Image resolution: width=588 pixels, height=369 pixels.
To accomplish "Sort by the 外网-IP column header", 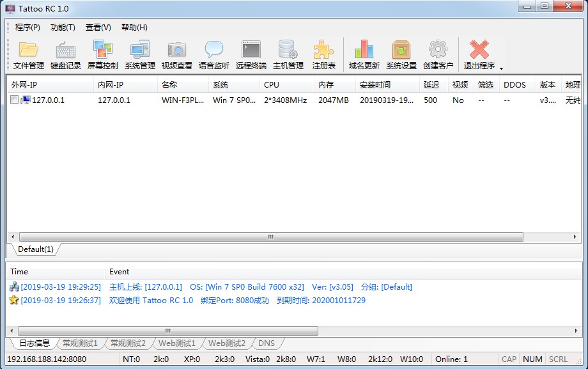I will pyautogui.click(x=50, y=85).
